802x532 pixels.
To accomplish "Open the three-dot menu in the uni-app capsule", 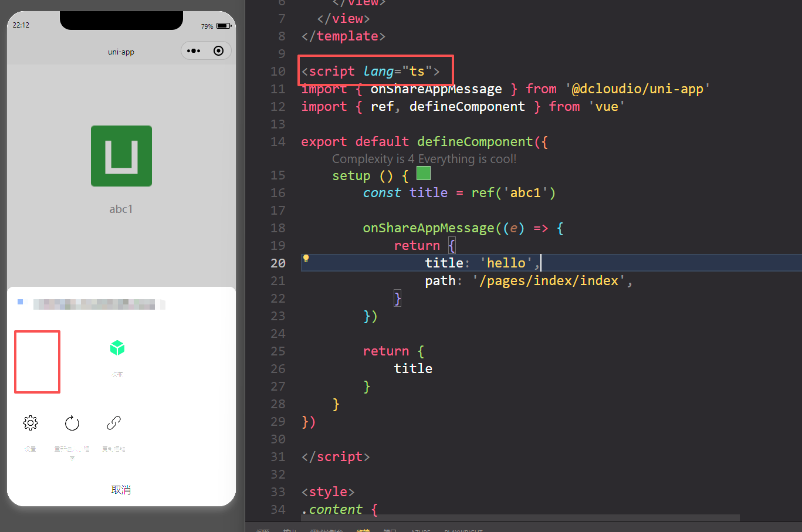I will point(194,51).
